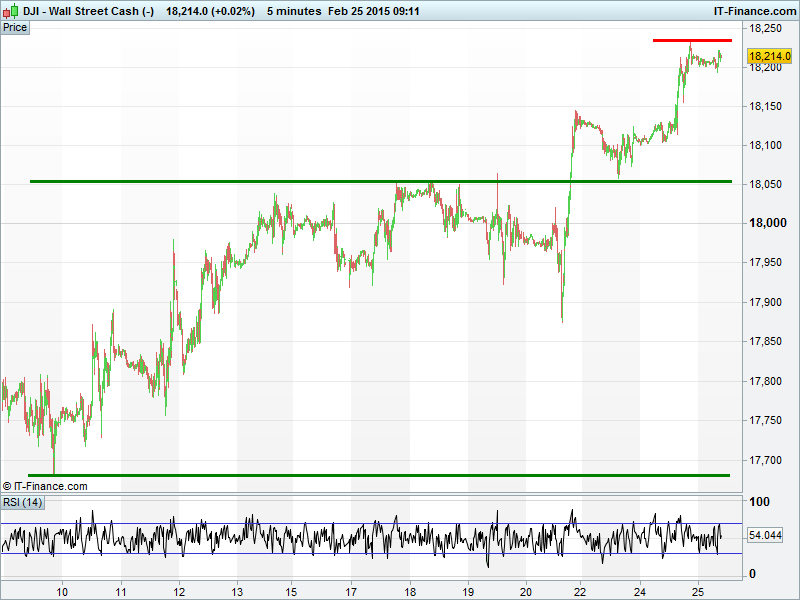
Task: Click the 18,250 price axis label
Action: (x=765, y=28)
